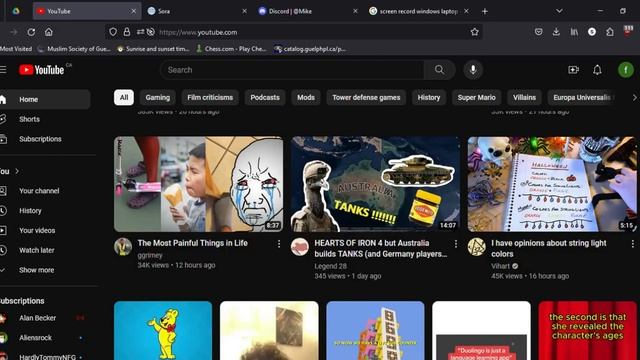Click the YouTube logo
The width and height of the screenshot is (640, 360).
[x=42, y=70]
